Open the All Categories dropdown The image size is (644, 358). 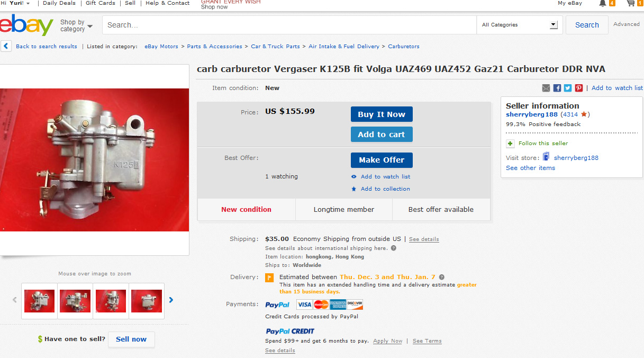click(519, 25)
